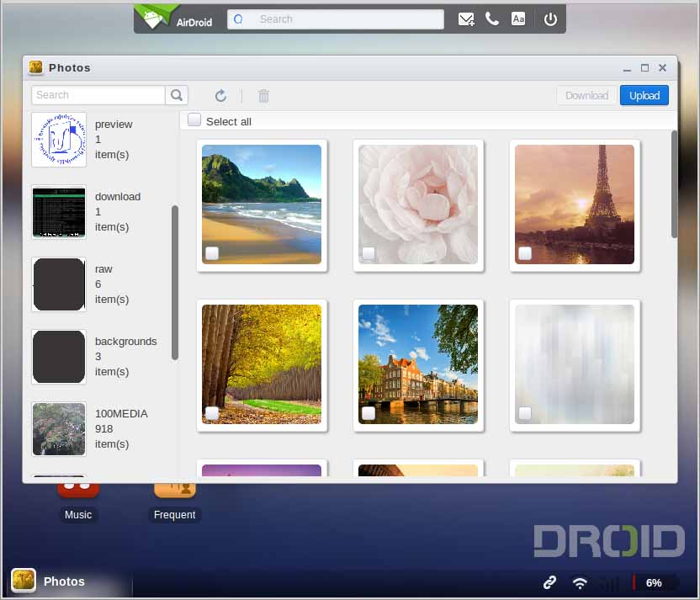700x600 pixels.
Task: Click the link connection icon in status bar
Action: click(549, 582)
